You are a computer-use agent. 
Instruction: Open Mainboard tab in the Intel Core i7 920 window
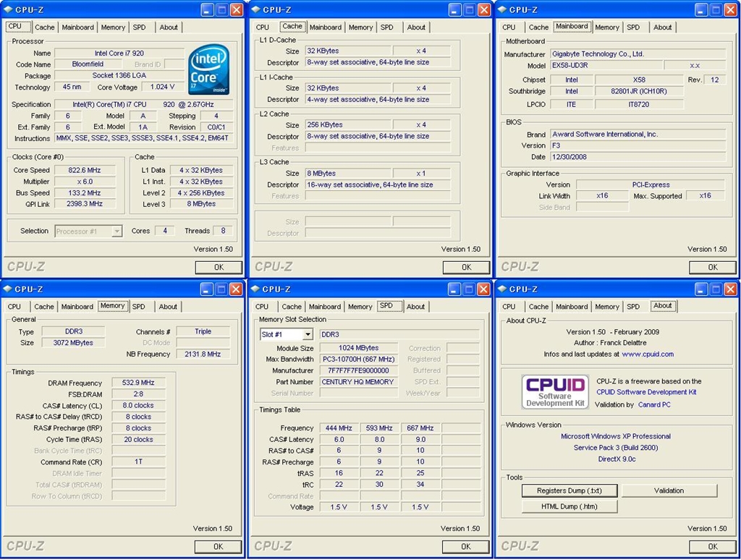pyautogui.click(x=77, y=27)
